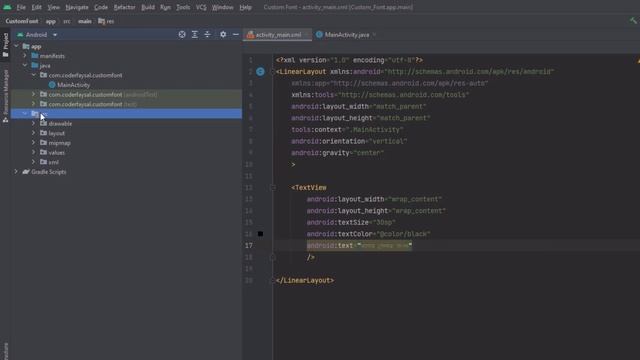Click the Gradle Scripts elephant icon
This screenshot has height=360, width=640.
(x=26, y=172)
